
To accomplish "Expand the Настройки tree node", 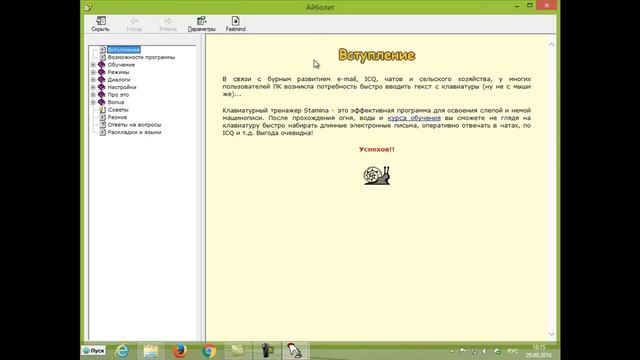I will tap(93, 87).
